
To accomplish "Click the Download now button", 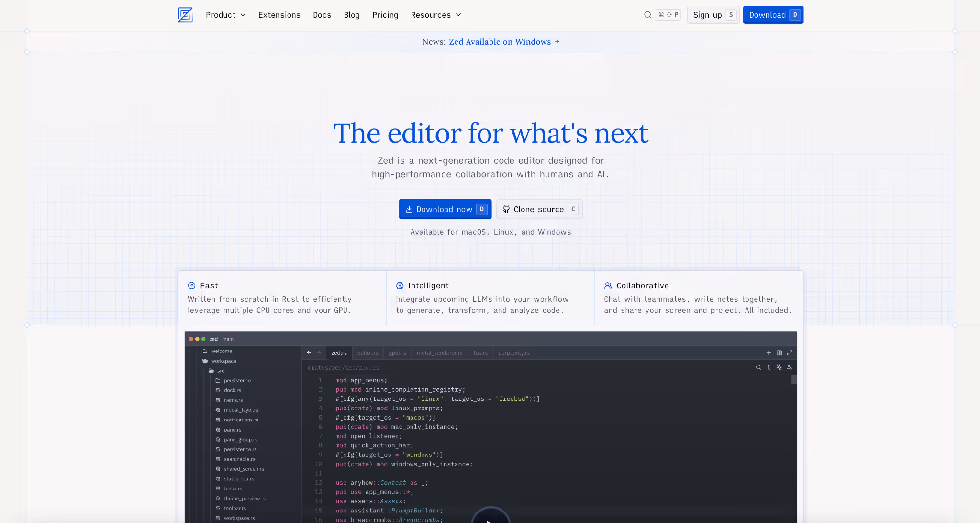I will tap(445, 209).
